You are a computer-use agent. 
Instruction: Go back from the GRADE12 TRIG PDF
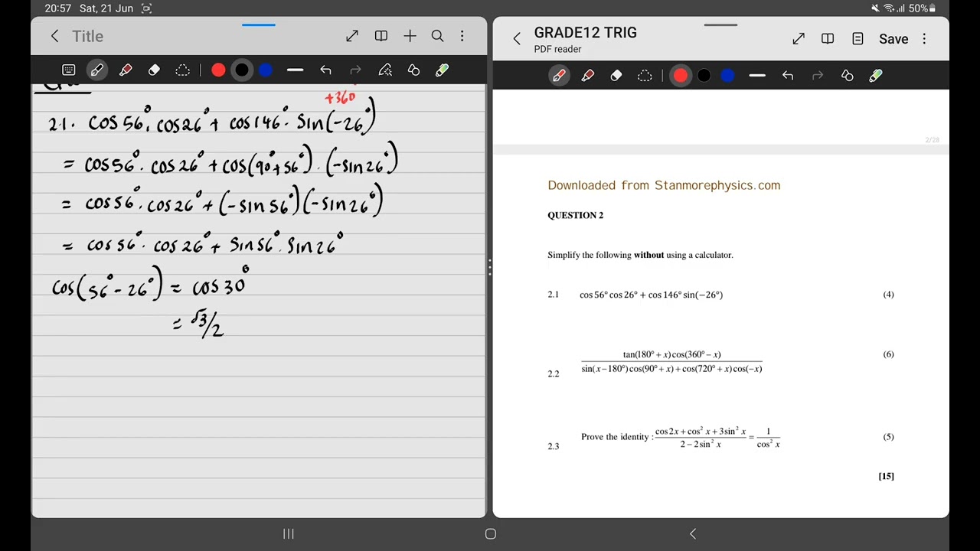[517, 39]
